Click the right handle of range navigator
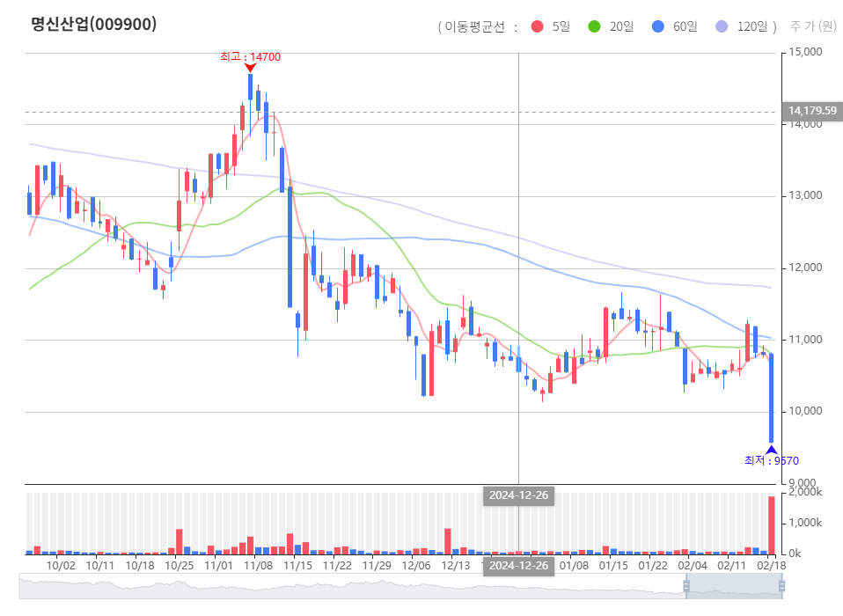The height and width of the screenshot is (616, 843). click(x=781, y=586)
